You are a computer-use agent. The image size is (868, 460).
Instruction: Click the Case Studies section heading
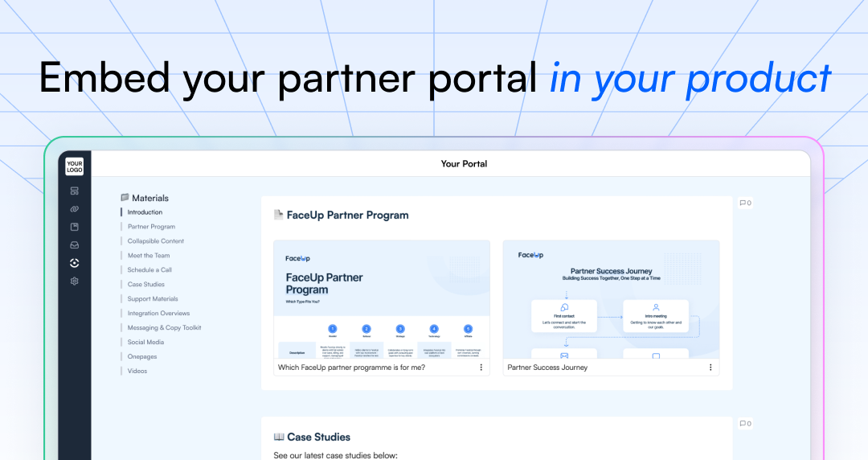[x=319, y=437]
